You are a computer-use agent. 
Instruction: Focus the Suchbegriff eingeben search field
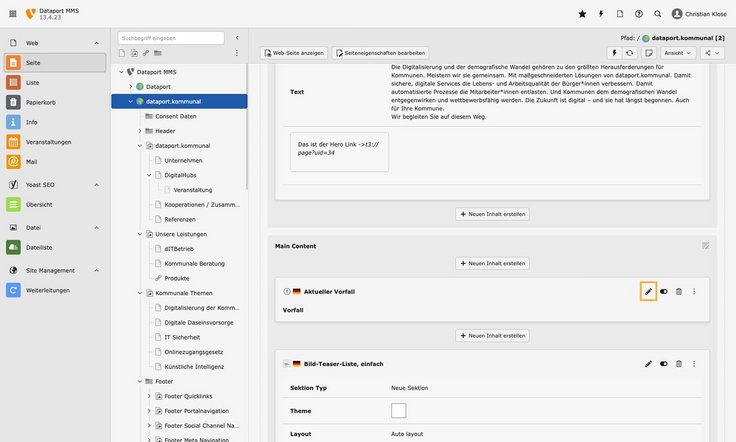click(171, 38)
